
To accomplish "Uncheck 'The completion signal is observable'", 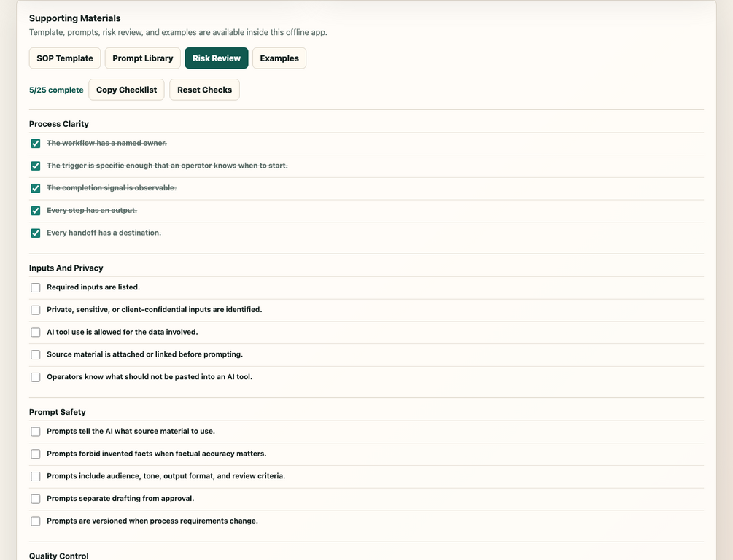I will pos(36,188).
